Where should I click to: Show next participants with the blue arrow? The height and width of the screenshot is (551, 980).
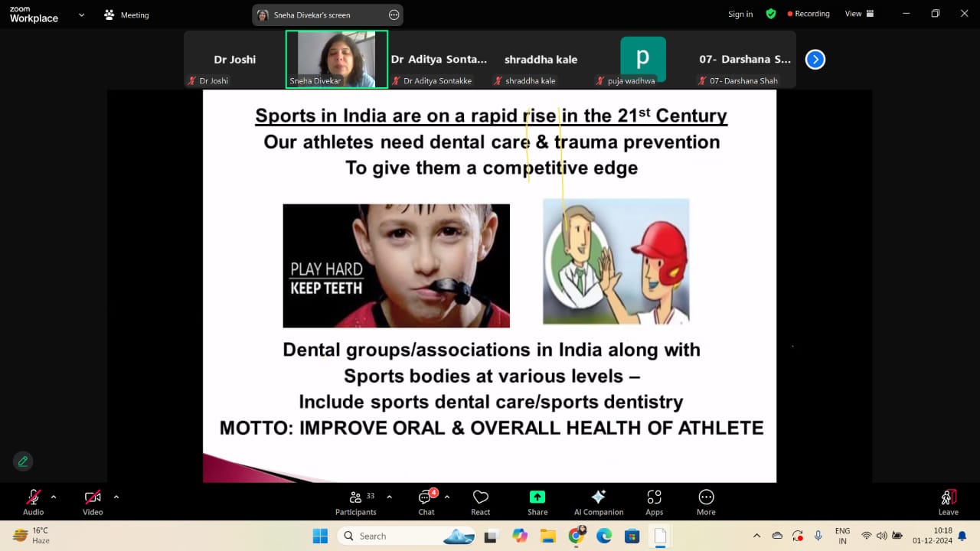[815, 59]
